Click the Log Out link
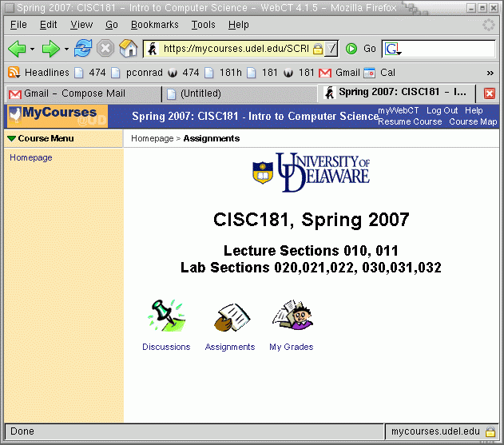Viewport: 504px width, 445px height. (x=442, y=110)
